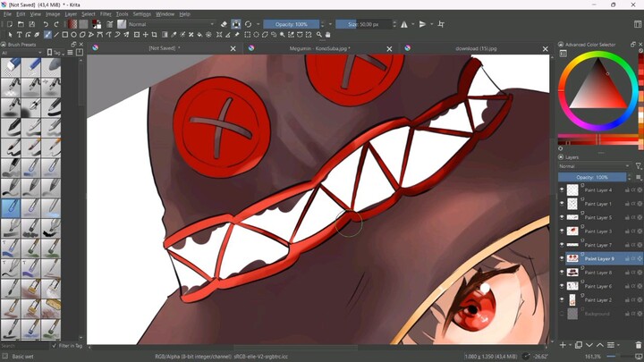Create a new document from the toolbar

pos(10,24)
